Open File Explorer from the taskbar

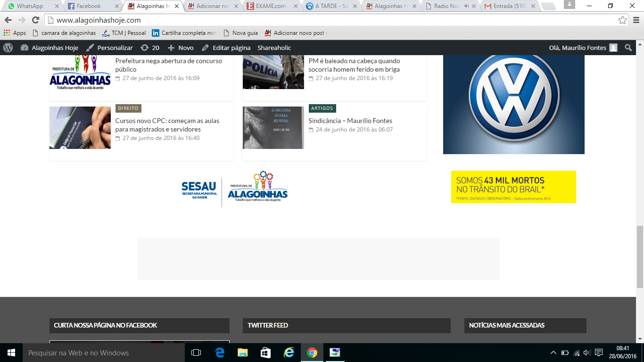click(x=242, y=353)
